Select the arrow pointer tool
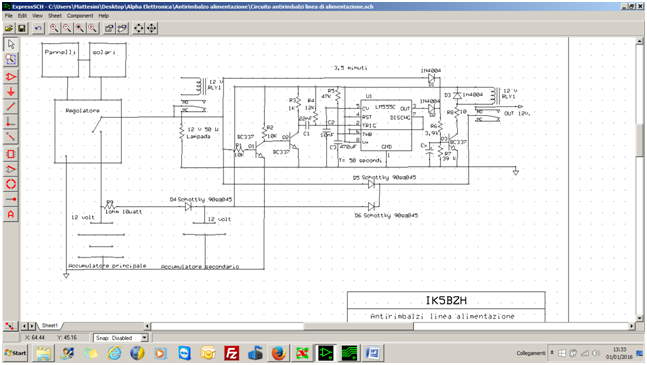The height and width of the screenshot is (365, 647). 11,44
